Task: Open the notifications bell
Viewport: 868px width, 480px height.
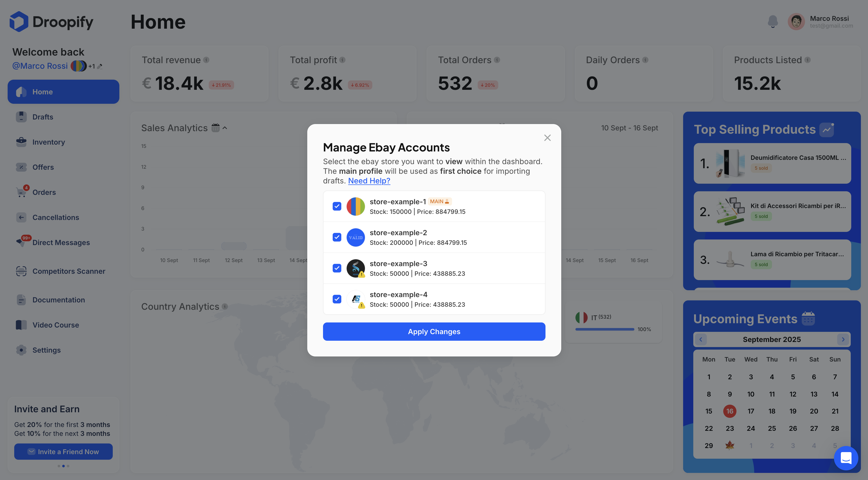Action: (x=773, y=22)
